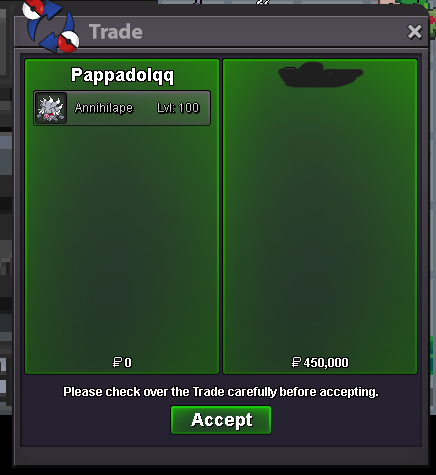Accept the trade offer

[x=221, y=420]
